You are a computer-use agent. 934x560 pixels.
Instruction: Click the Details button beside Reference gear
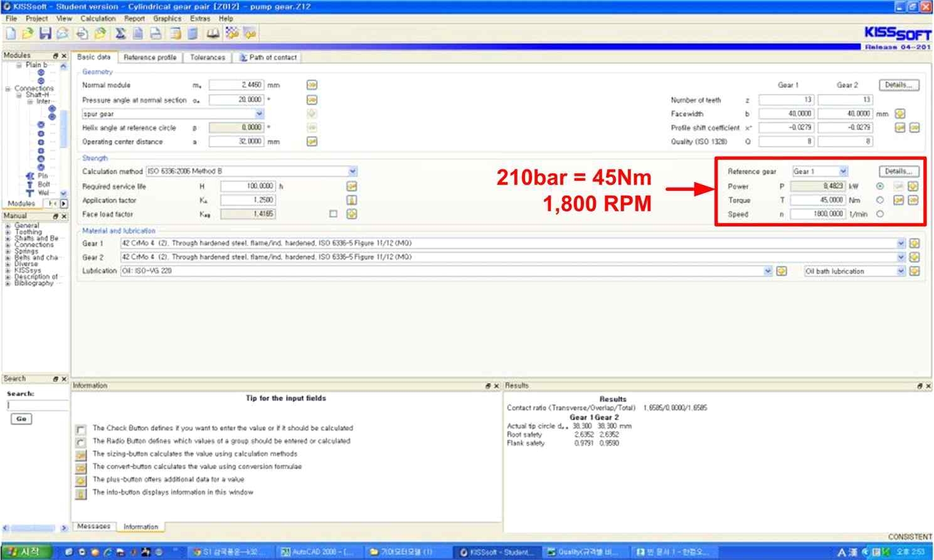(899, 171)
